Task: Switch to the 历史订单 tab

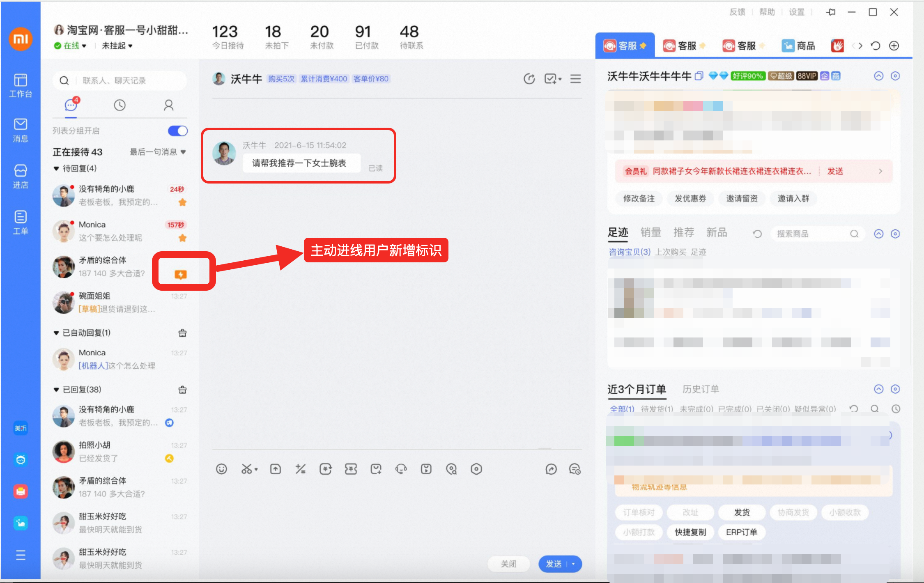Action: pos(700,389)
